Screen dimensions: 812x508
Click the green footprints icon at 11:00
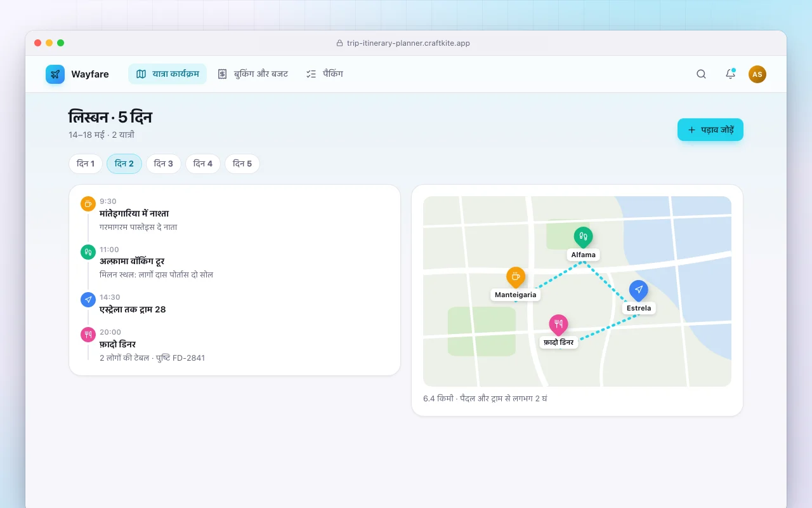point(88,252)
